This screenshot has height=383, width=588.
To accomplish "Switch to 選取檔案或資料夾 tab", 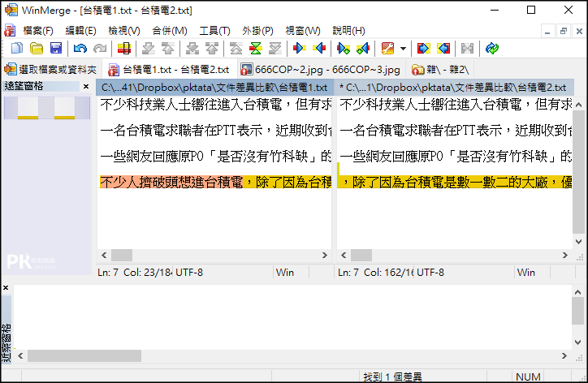I will pos(51,69).
